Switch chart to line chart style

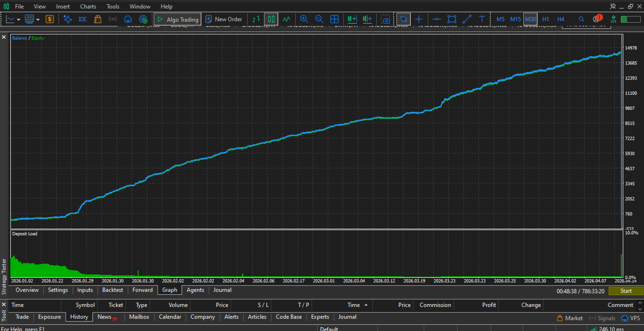click(286, 19)
